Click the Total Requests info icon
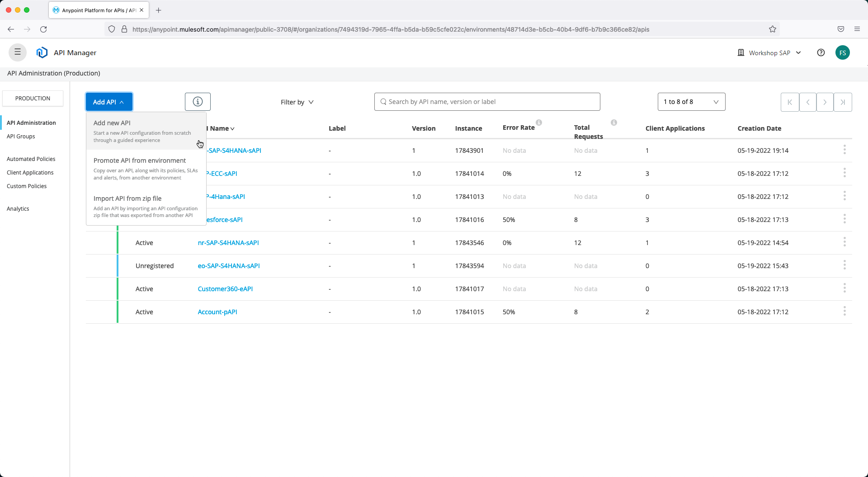 tap(614, 123)
